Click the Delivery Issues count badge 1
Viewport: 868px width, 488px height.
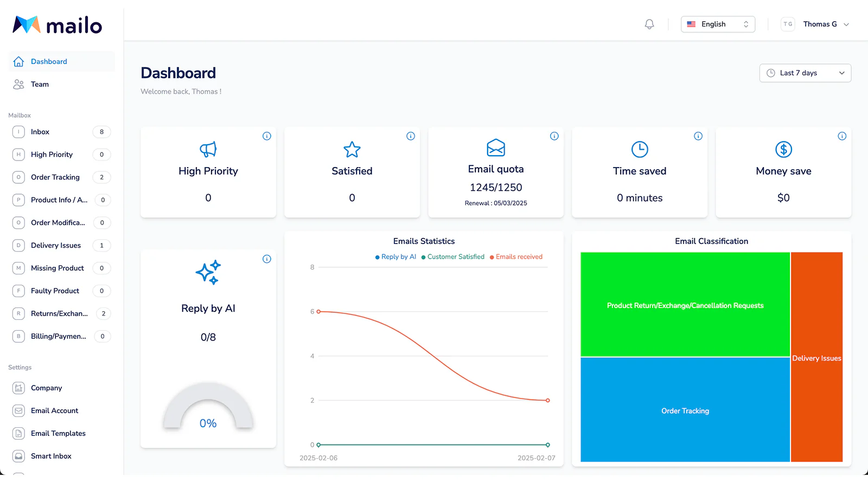coord(101,246)
